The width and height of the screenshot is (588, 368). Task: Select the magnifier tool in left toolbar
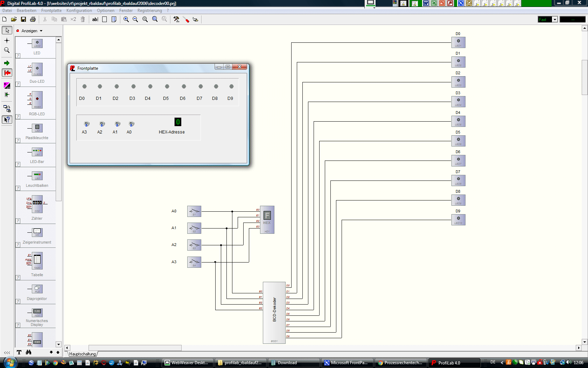tap(7, 50)
